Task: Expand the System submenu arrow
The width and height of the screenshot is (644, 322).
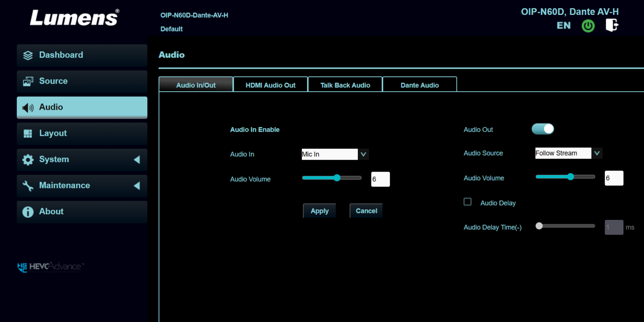Action: tap(137, 160)
